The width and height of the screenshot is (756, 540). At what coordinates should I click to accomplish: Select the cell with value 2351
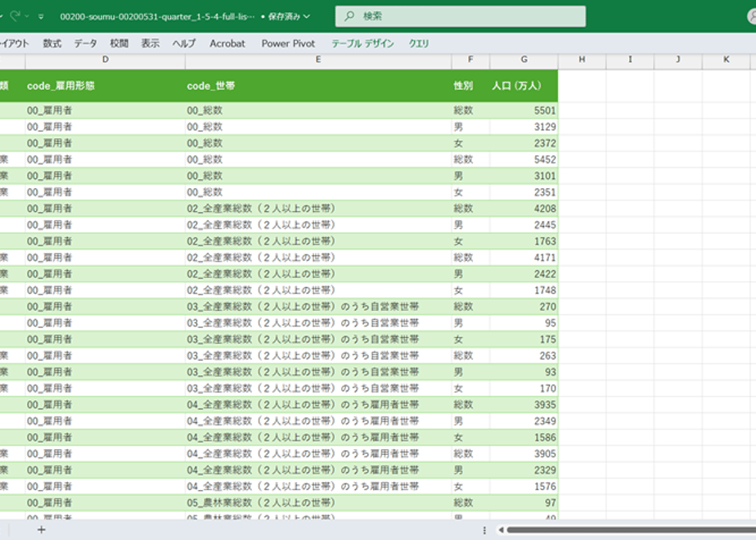(524, 192)
